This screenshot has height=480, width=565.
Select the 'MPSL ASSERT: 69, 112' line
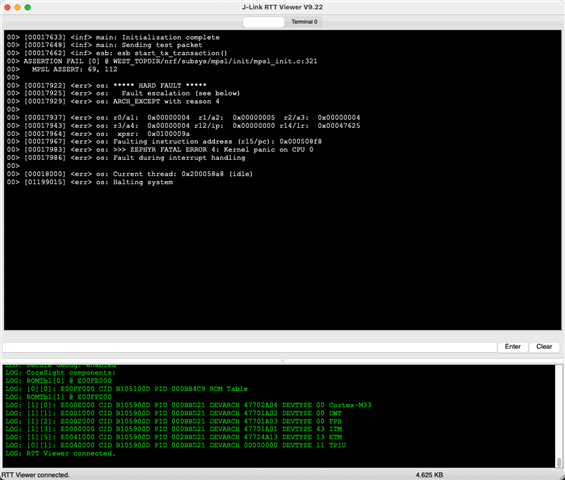click(x=62, y=69)
